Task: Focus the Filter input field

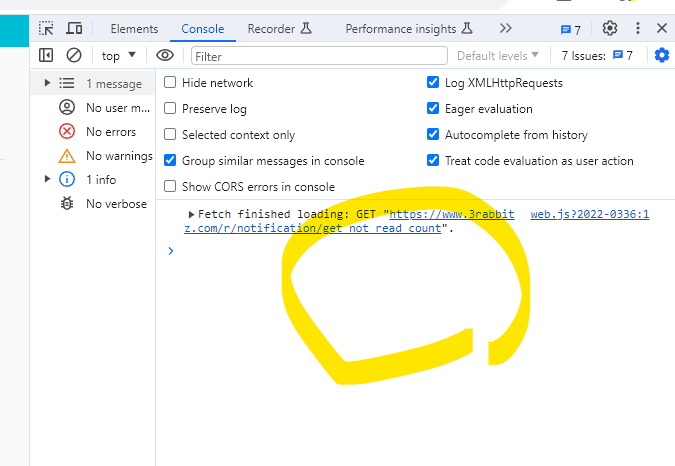Action: (x=319, y=56)
